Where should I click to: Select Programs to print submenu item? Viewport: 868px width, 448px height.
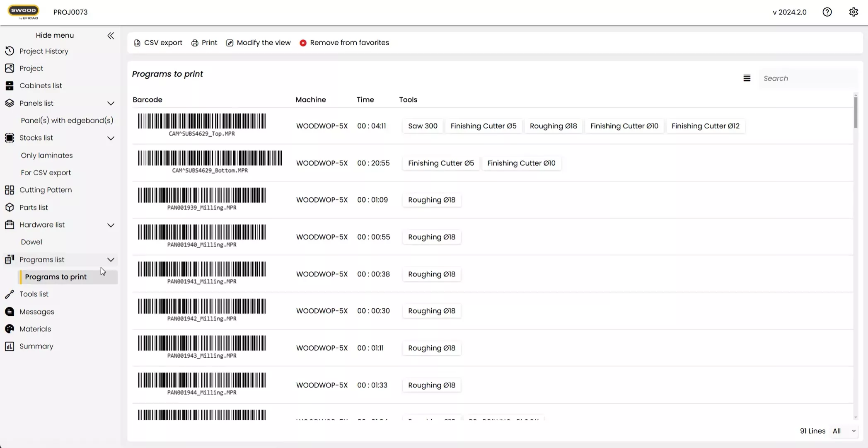(x=68, y=277)
